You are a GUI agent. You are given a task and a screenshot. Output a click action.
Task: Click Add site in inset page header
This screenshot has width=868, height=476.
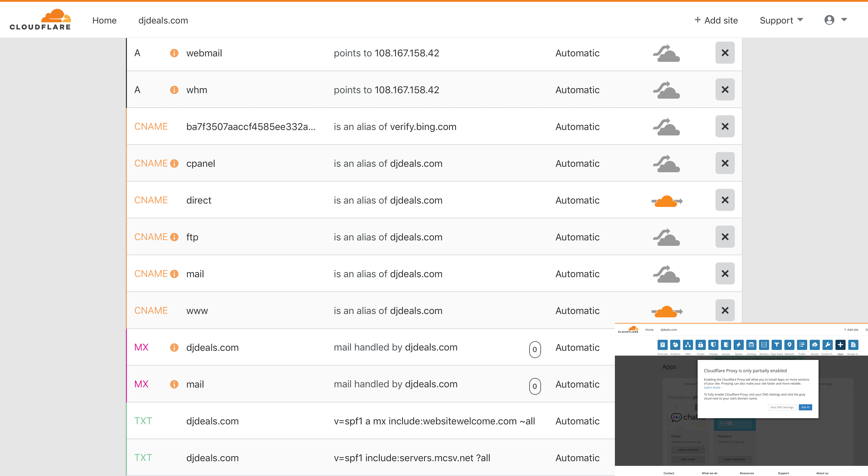[851, 330]
